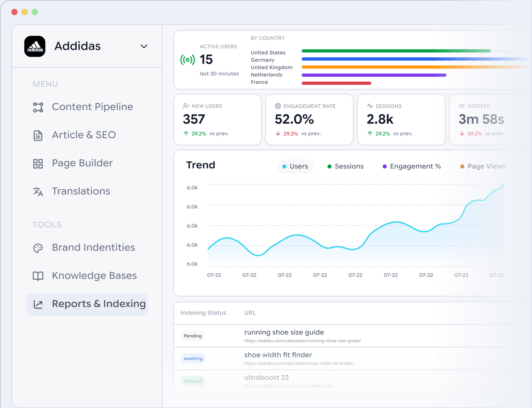532x408 pixels.
Task: Open the Engagement Rate card showing 52.0%
Action: point(309,120)
